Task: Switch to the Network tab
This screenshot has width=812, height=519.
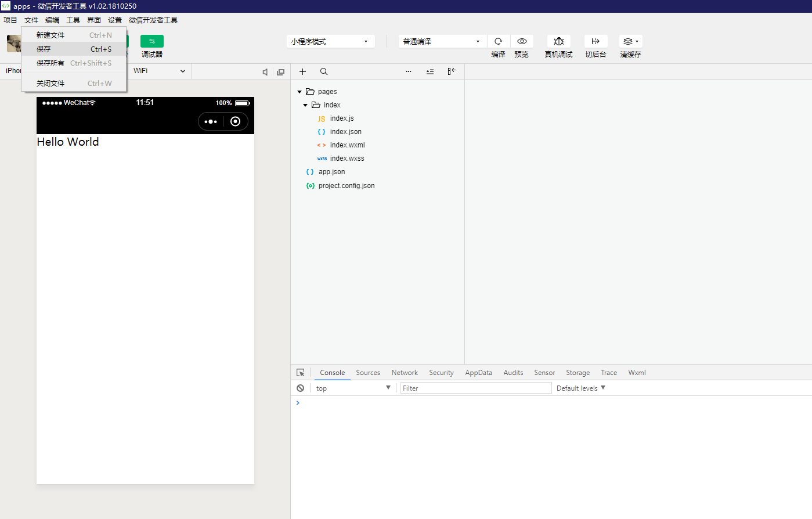Action: (x=405, y=373)
